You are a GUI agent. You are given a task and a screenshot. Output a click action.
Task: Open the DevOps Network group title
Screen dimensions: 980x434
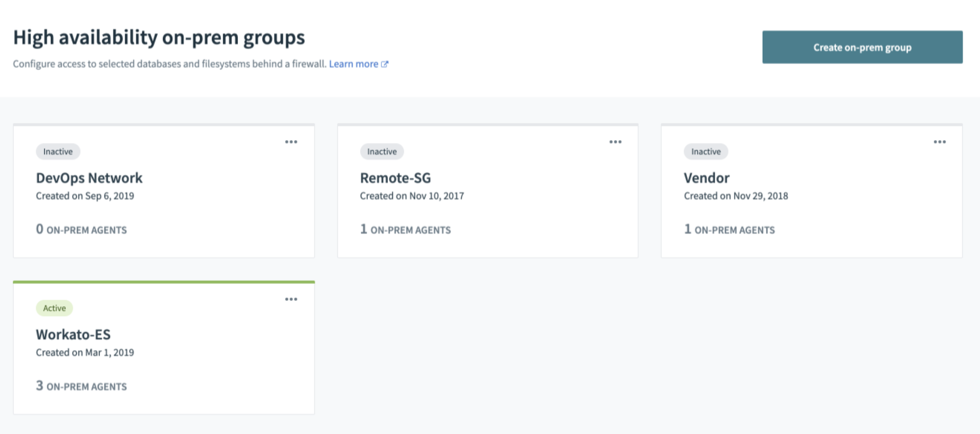[89, 178]
